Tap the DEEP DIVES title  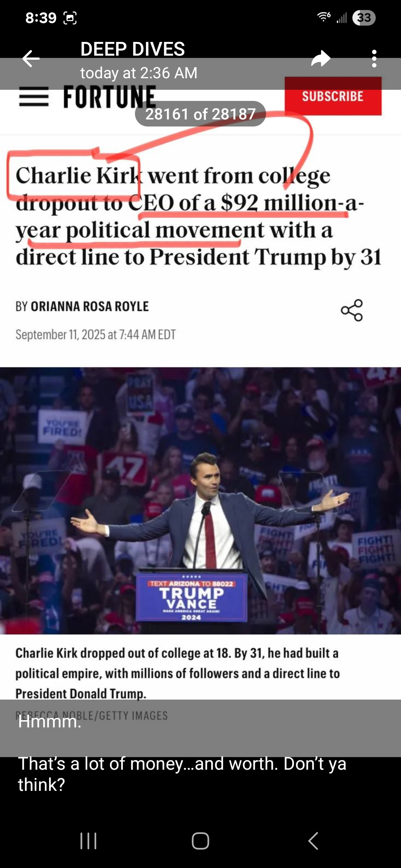click(133, 49)
